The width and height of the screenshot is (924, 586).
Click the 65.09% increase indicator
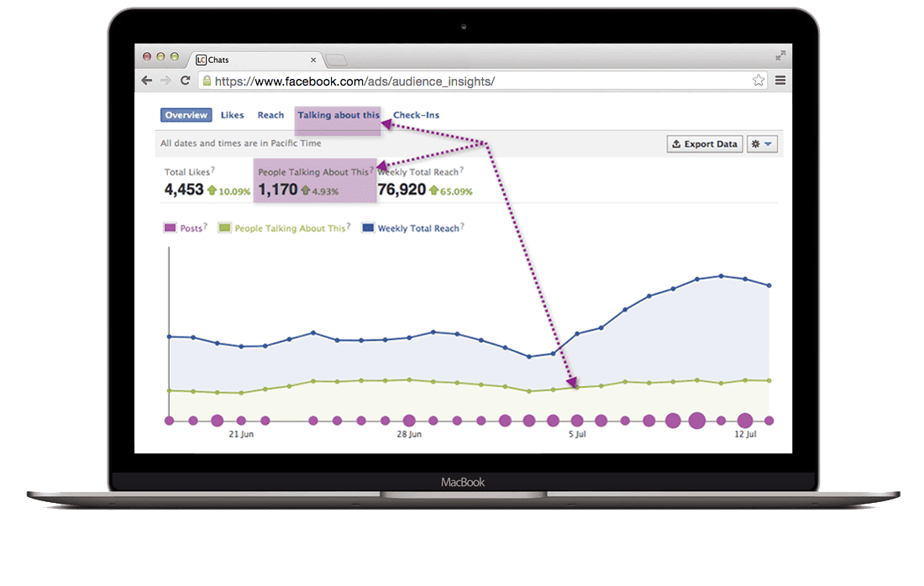451,191
